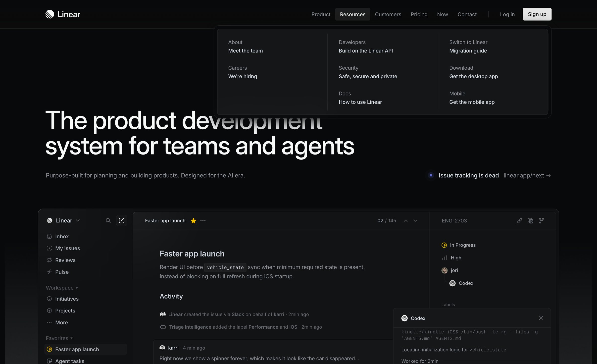Click the ENG-2703 issue identifier
The image size is (597, 364).
(x=454, y=221)
